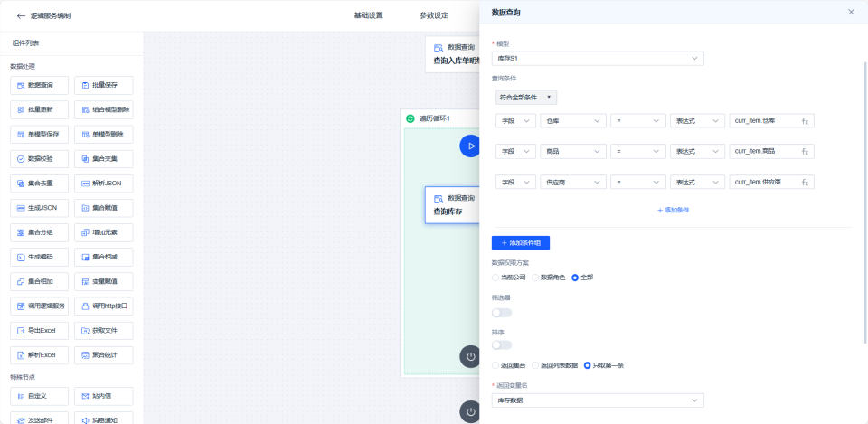Select the 生成编码 component
868x424 pixels.
click(x=39, y=258)
